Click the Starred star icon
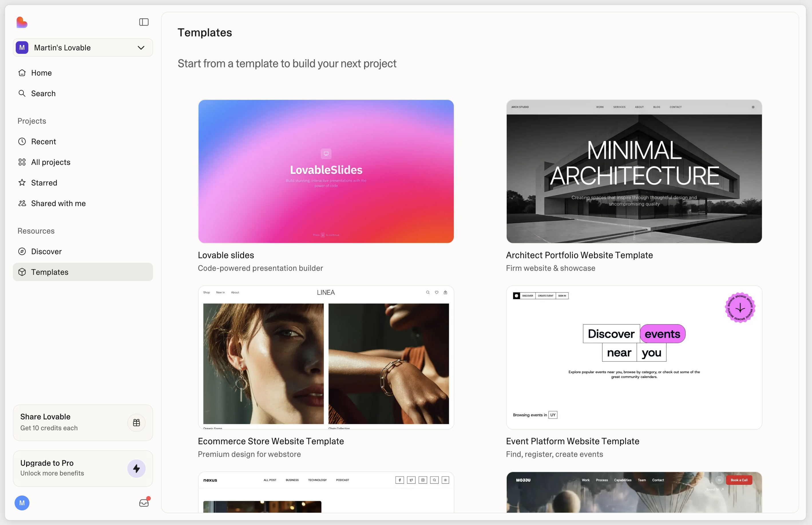812x525 pixels. pyautogui.click(x=22, y=183)
